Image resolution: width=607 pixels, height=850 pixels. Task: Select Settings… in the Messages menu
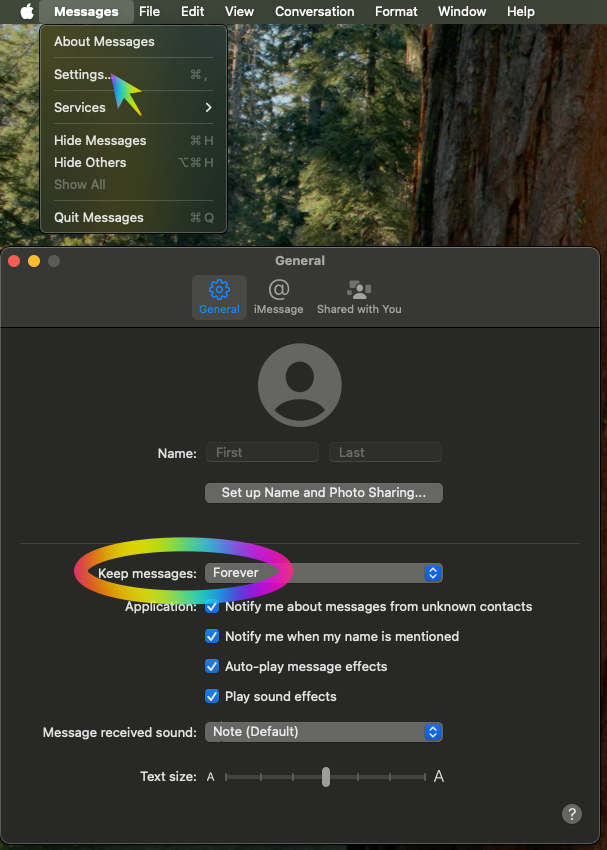[x=133, y=75]
